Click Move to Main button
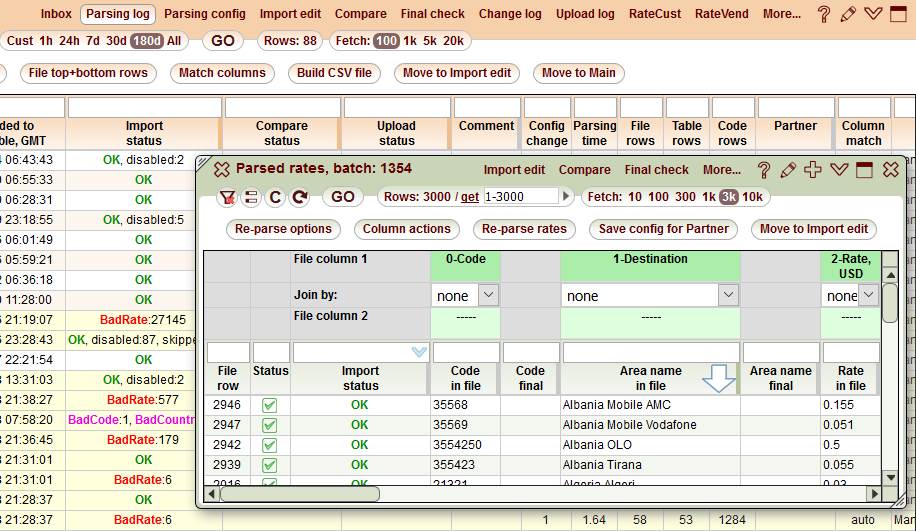The height and width of the screenshot is (531, 916). pos(578,73)
